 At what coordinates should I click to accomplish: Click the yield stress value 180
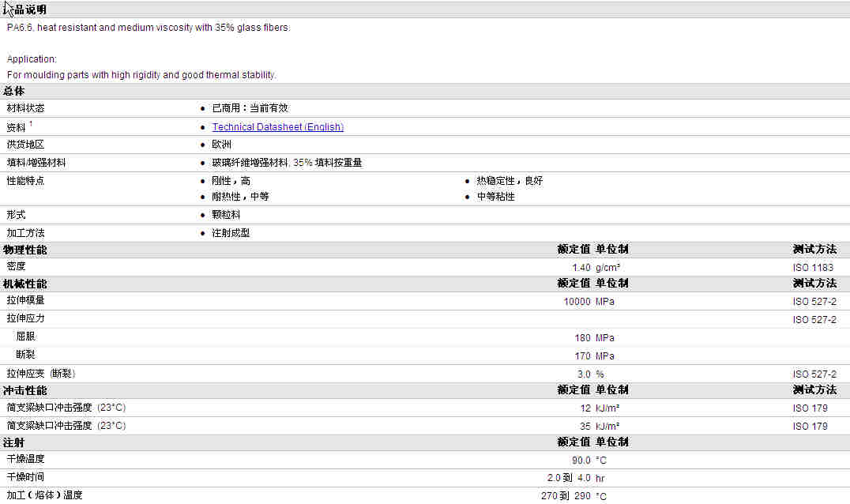tap(582, 338)
